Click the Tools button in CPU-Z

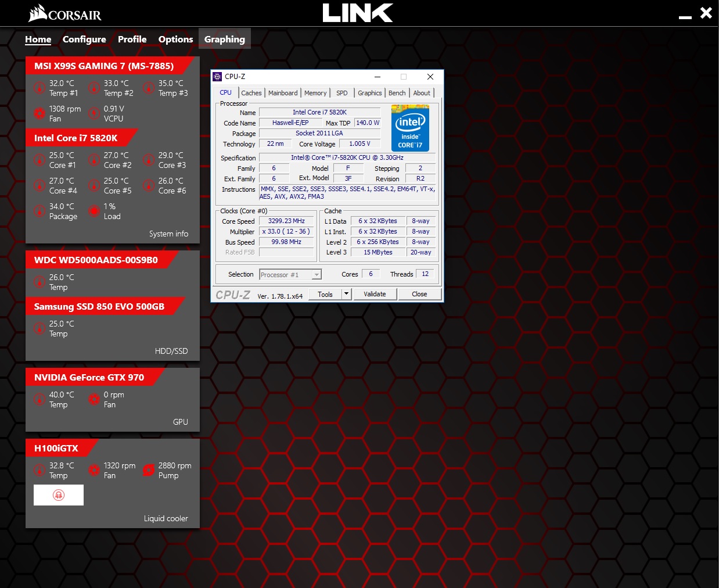click(325, 294)
